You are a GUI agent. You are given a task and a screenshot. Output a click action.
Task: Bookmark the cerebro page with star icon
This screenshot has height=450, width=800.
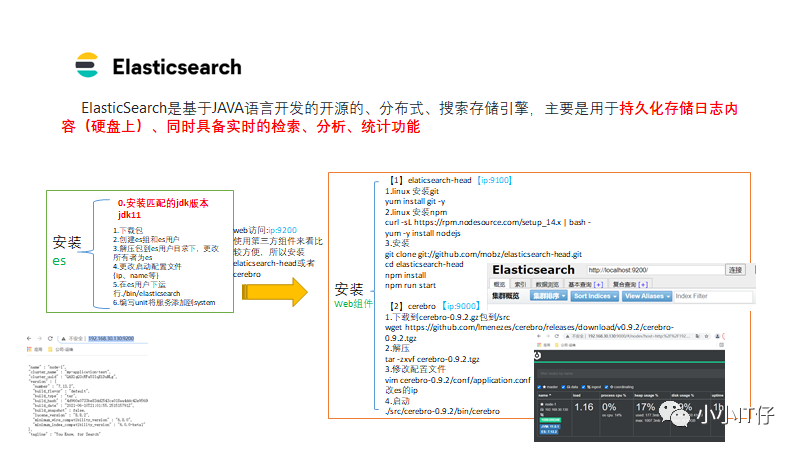(x=707, y=336)
